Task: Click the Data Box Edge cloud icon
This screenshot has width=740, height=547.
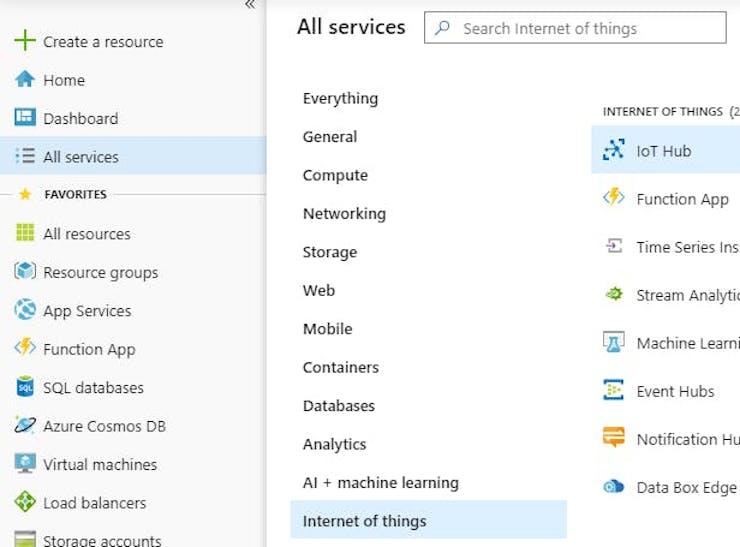Action: [x=614, y=486]
